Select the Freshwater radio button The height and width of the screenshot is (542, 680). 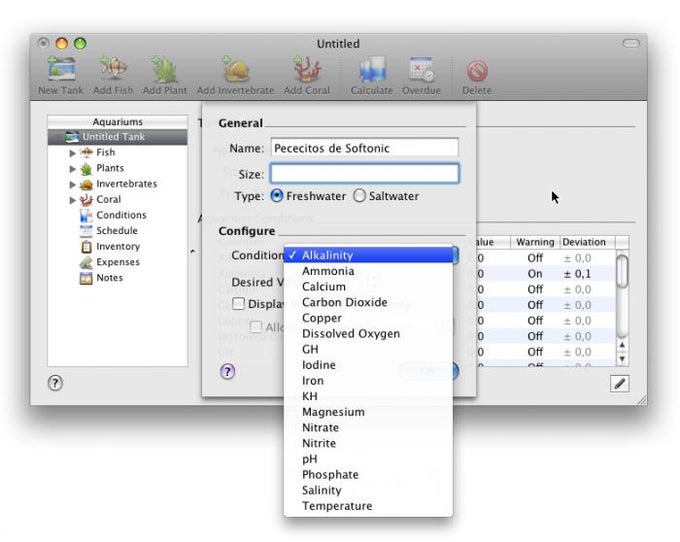(277, 196)
